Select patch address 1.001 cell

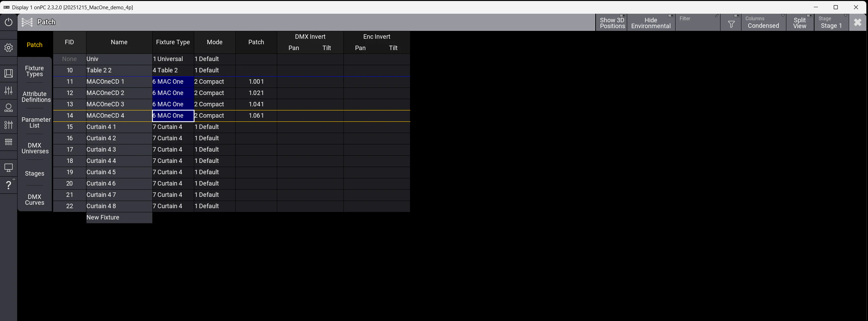point(256,82)
